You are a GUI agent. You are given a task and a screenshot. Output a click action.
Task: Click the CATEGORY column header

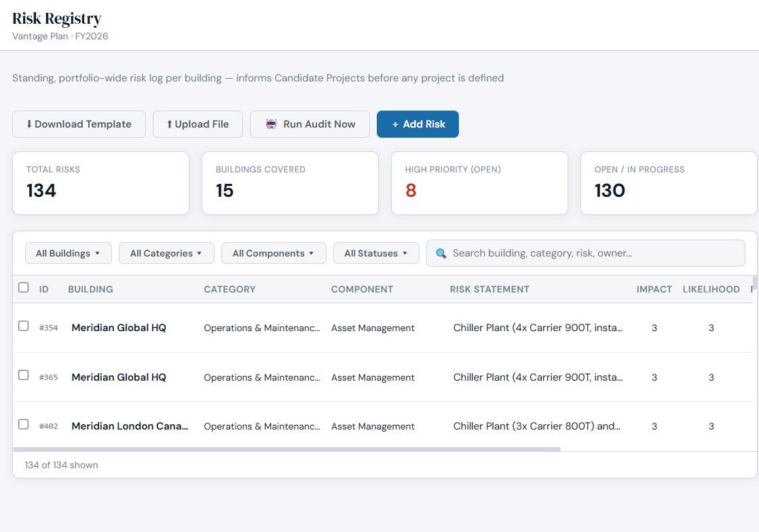point(229,289)
